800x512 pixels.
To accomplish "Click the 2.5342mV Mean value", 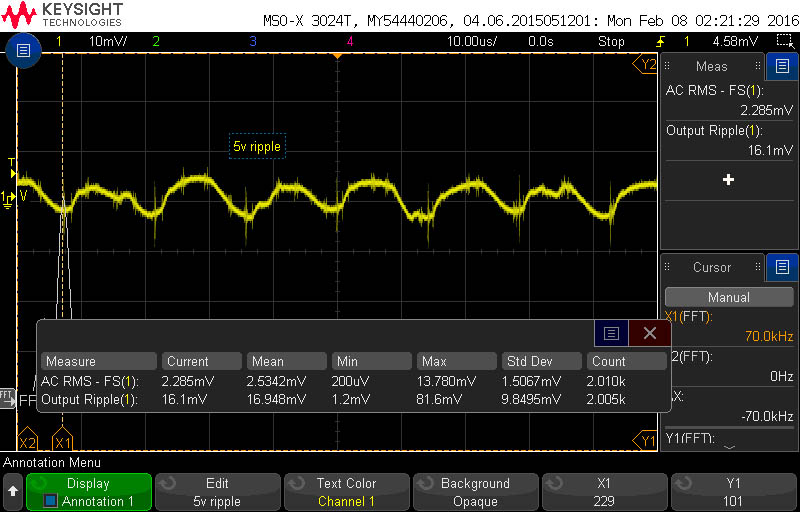I will [x=277, y=381].
